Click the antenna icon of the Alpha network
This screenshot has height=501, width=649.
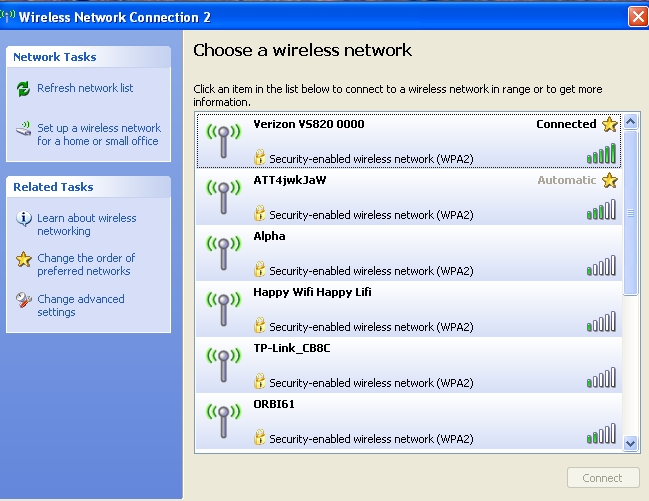(224, 253)
